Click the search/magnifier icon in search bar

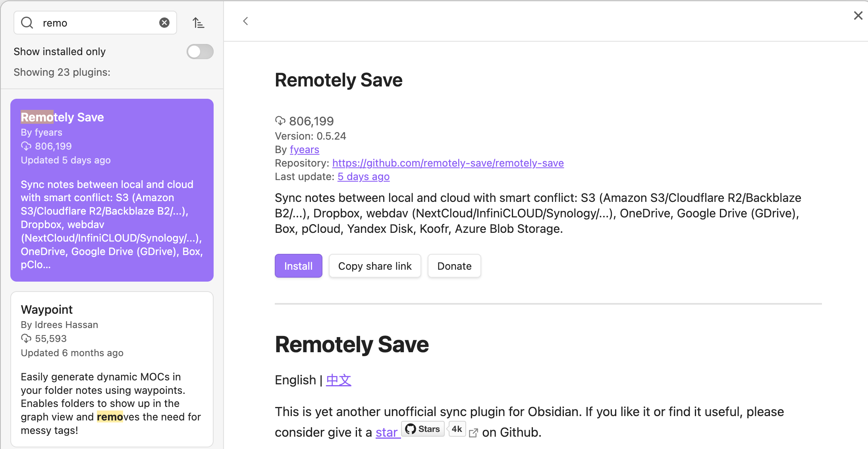(27, 22)
